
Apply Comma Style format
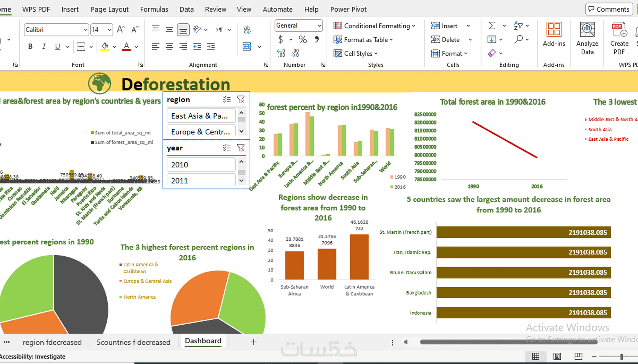coord(317,39)
